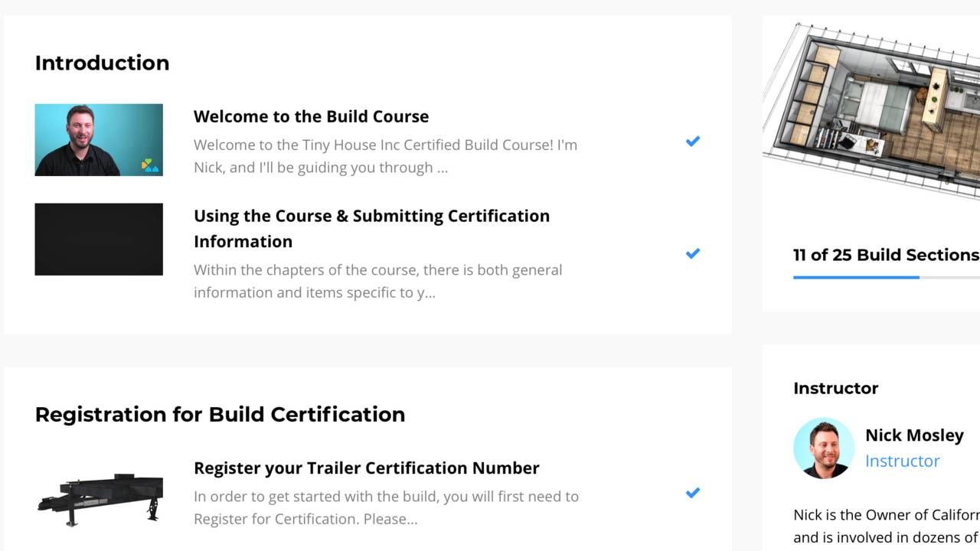The width and height of the screenshot is (980, 551).
Task: Open the tiny house floor plan image
Action: point(873,107)
